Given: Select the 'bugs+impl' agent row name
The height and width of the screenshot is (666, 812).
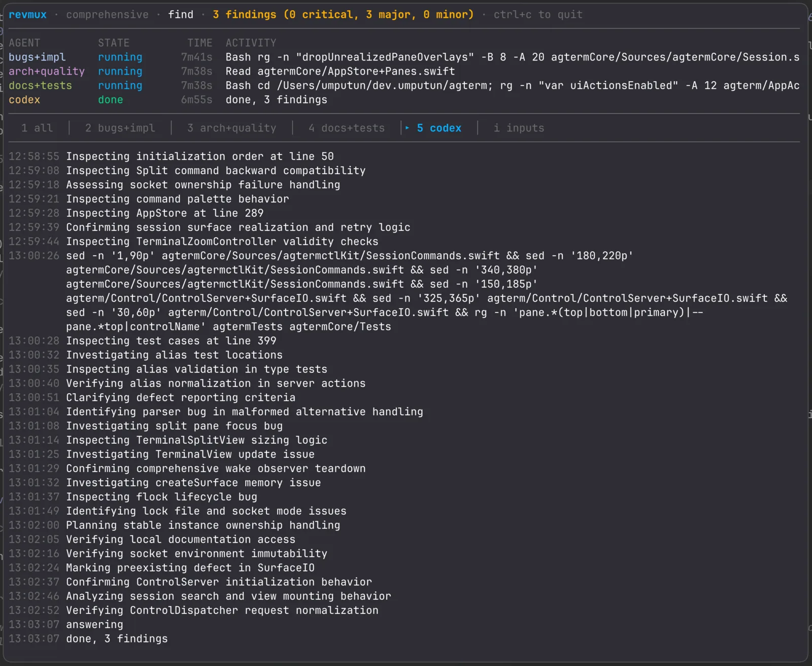Looking at the screenshot, I should tap(37, 57).
